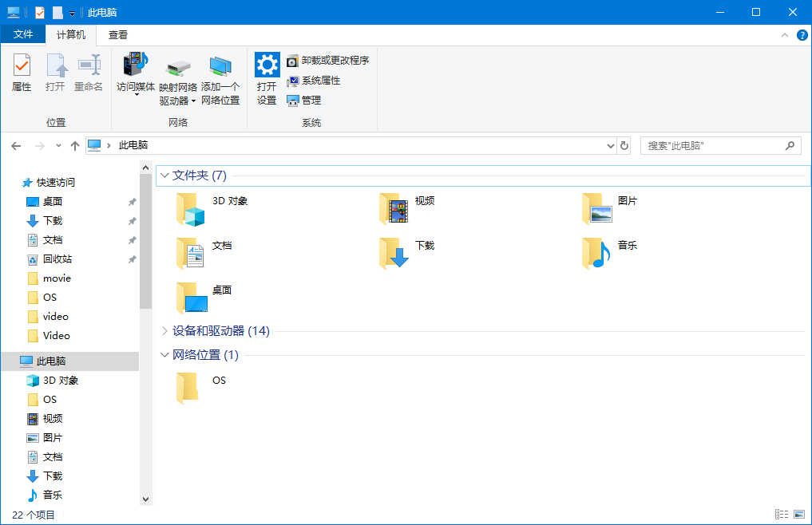812x525 pixels.
Task: Collapse the 网络位置 (1) group
Action: point(164,355)
